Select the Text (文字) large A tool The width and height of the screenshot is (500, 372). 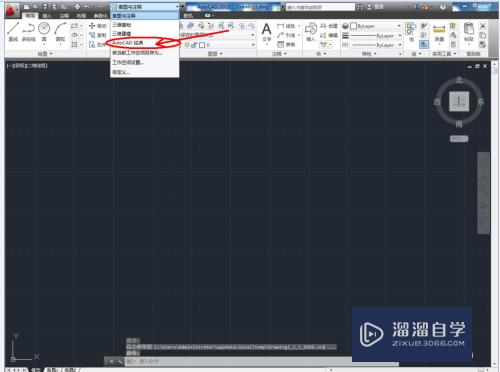[266, 32]
